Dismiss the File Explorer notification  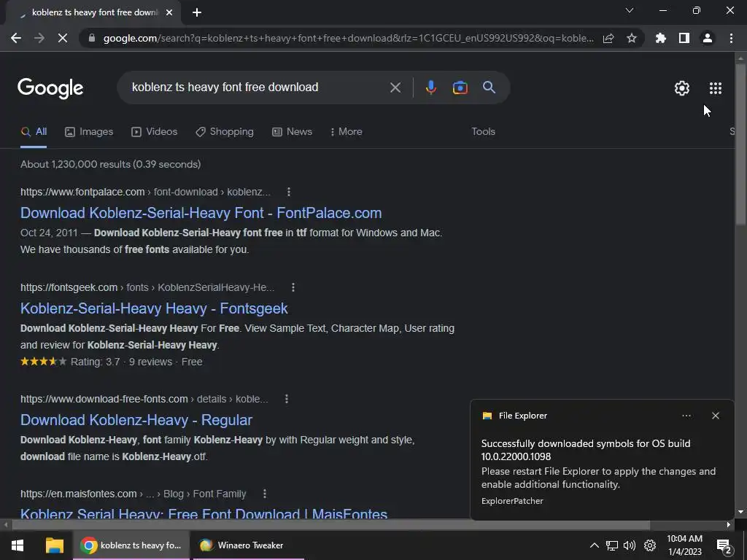[716, 416]
